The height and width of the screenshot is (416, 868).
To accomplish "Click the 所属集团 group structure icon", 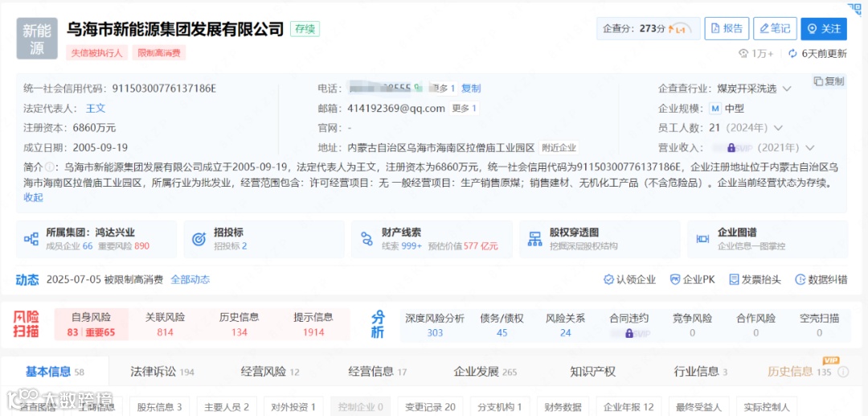I will pos(31,239).
